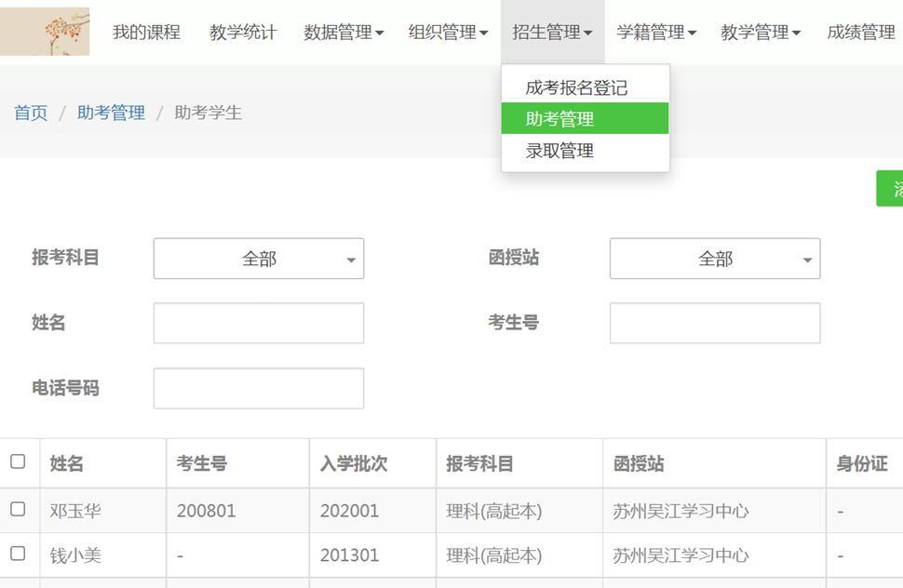Click the 入学批次 column header

tap(354, 463)
